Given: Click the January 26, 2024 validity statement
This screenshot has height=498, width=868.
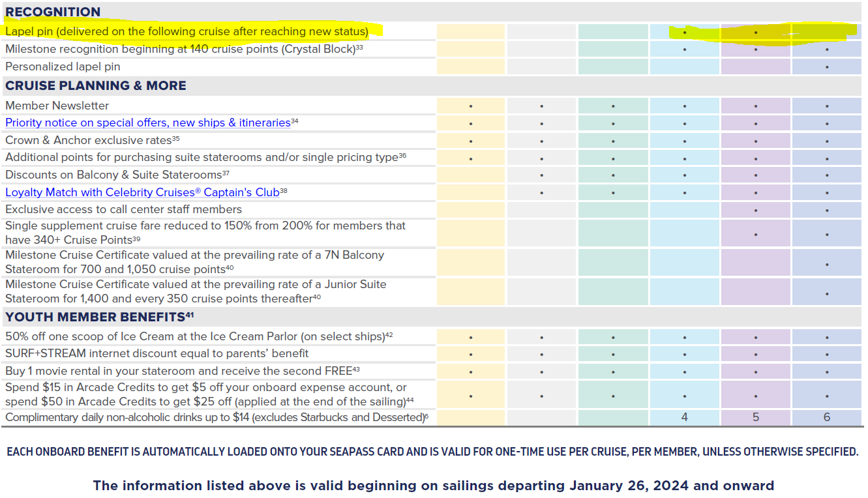Looking at the screenshot, I should (434, 486).
